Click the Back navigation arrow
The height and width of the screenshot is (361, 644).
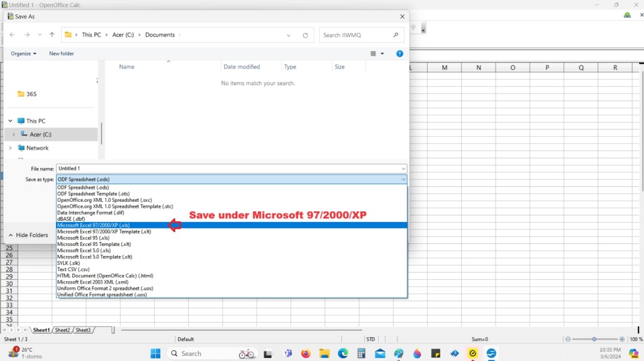click(12, 35)
